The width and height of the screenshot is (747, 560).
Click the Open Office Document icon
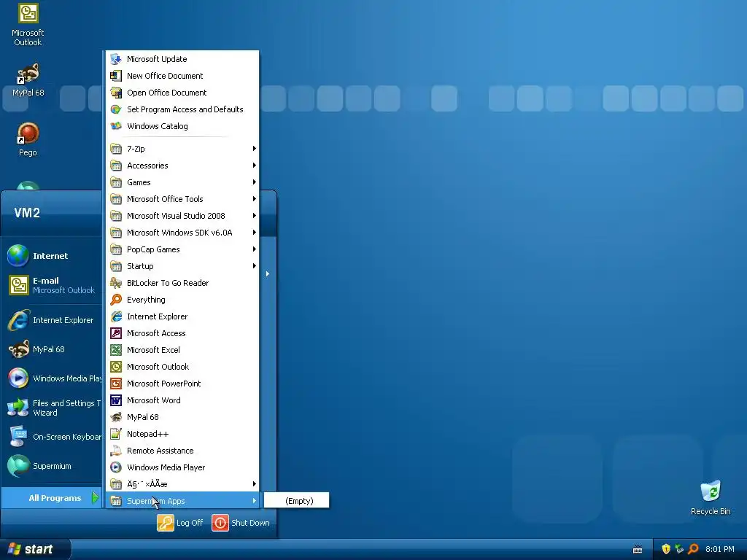[116, 93]
